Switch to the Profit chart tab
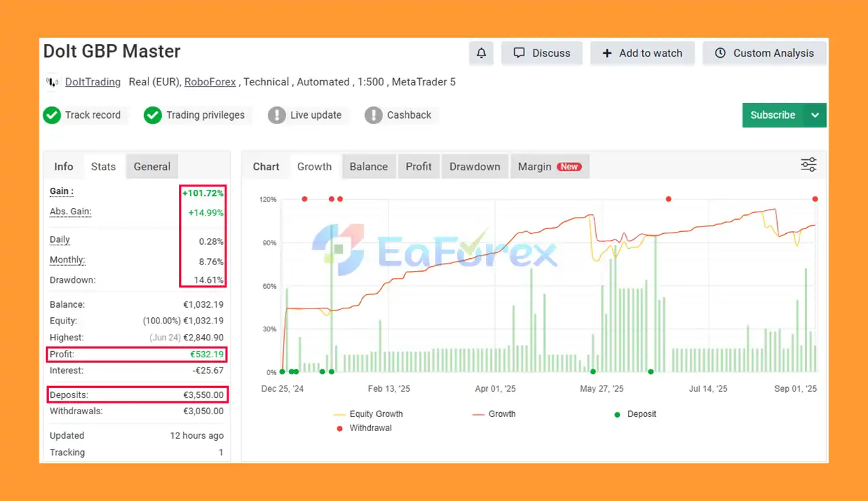The width and height of the screenshot is (868, 501). pos(419,167)
